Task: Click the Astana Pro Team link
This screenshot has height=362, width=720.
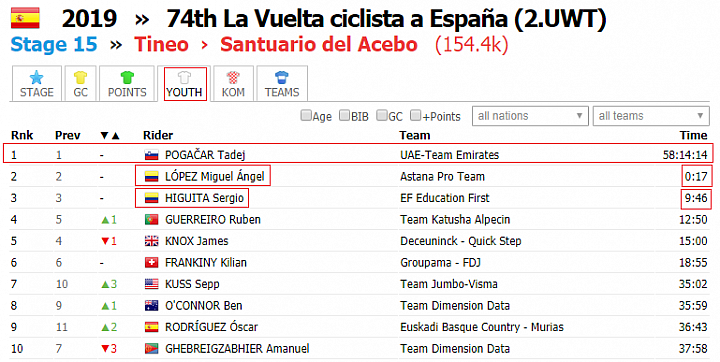Action: [x=442, y=176]
